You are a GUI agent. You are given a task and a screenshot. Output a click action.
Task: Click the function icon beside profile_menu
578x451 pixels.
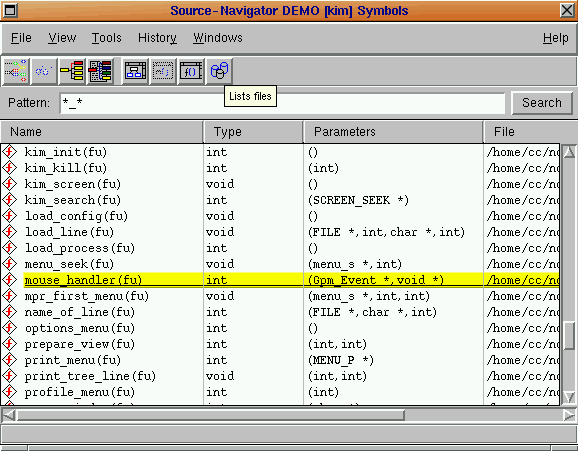point(10,392)
